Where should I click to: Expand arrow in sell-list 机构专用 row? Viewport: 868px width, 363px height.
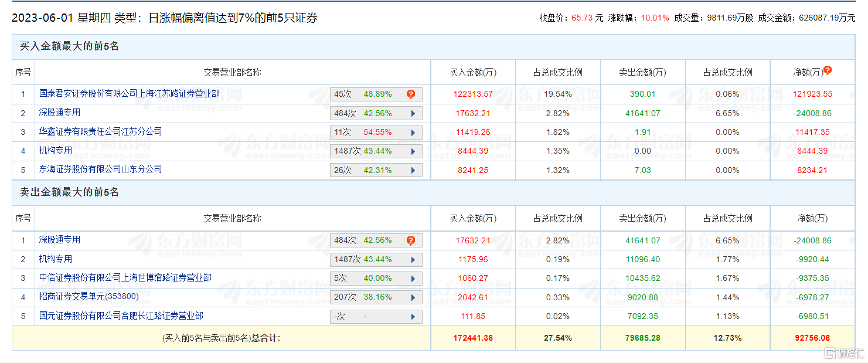[413, 259]
